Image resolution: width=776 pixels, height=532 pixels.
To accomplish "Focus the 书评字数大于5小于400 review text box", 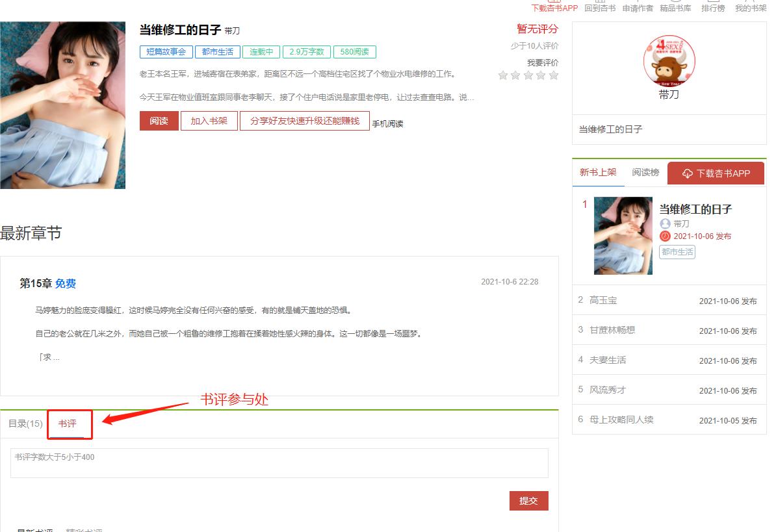I will coord(279,463).
